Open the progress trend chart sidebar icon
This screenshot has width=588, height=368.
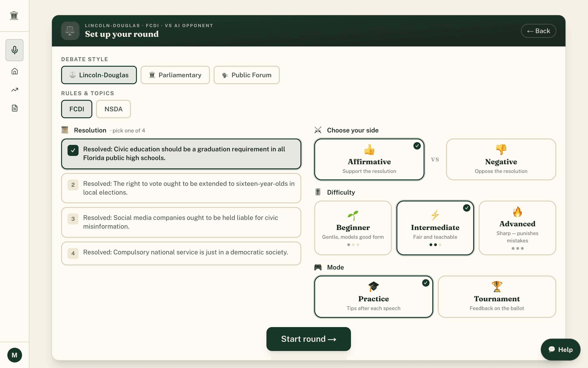point(14,89)
